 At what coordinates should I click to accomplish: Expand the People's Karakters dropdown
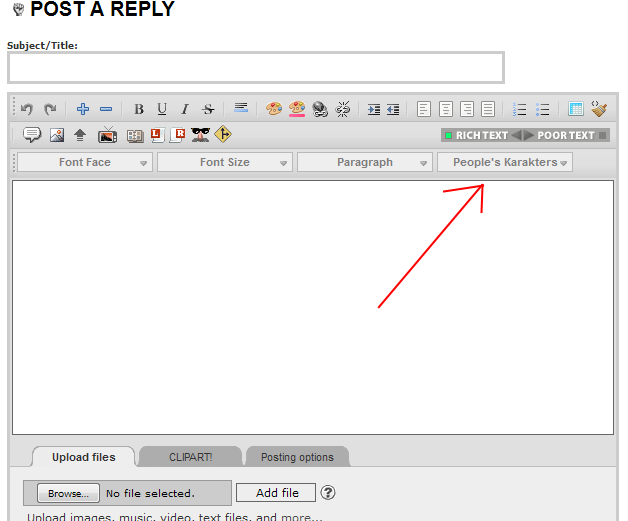pos(505,162)
